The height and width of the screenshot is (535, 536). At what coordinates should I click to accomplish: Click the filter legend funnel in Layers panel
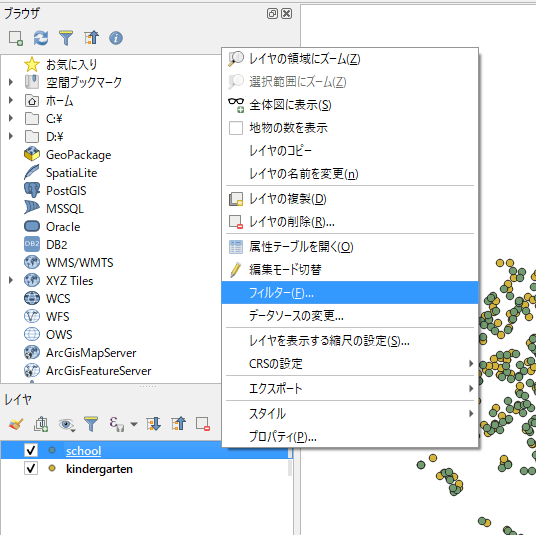(x=91, y=424)
